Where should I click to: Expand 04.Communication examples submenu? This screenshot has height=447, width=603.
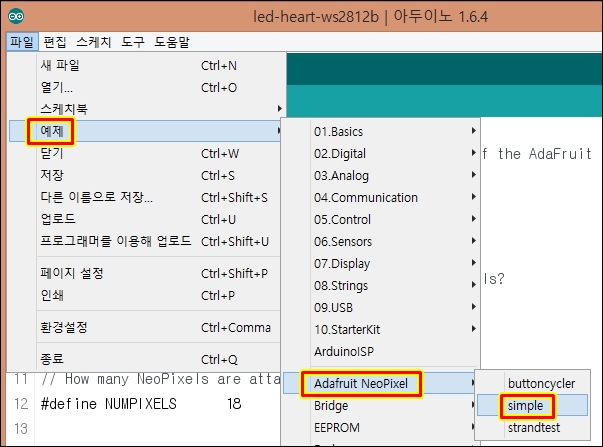point(381,197)
